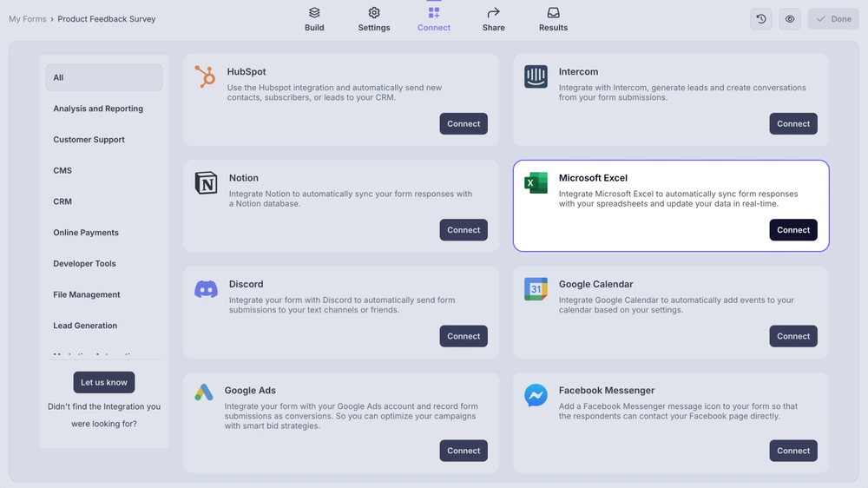Select the Customer Support category

(89, 140)
